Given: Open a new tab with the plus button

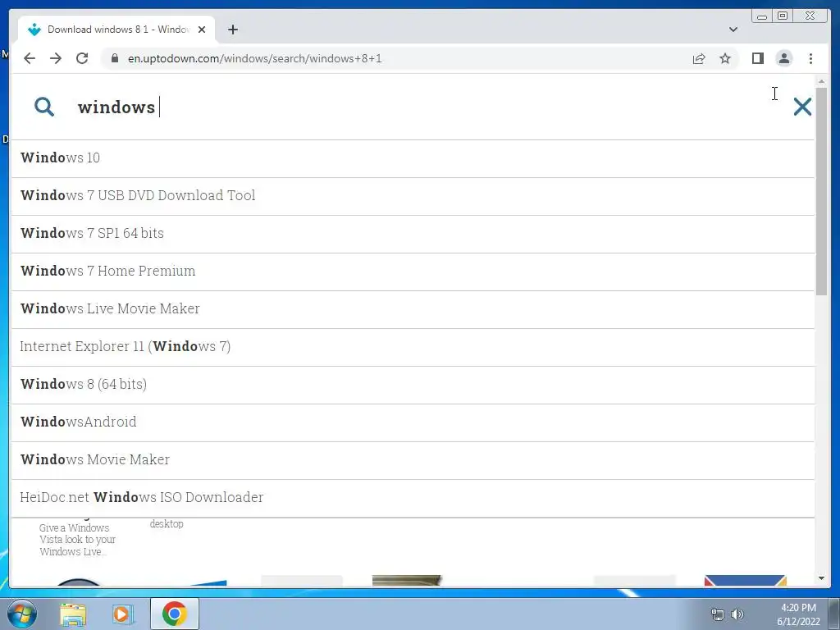Looking at the screenshot, I should point(232,30).
